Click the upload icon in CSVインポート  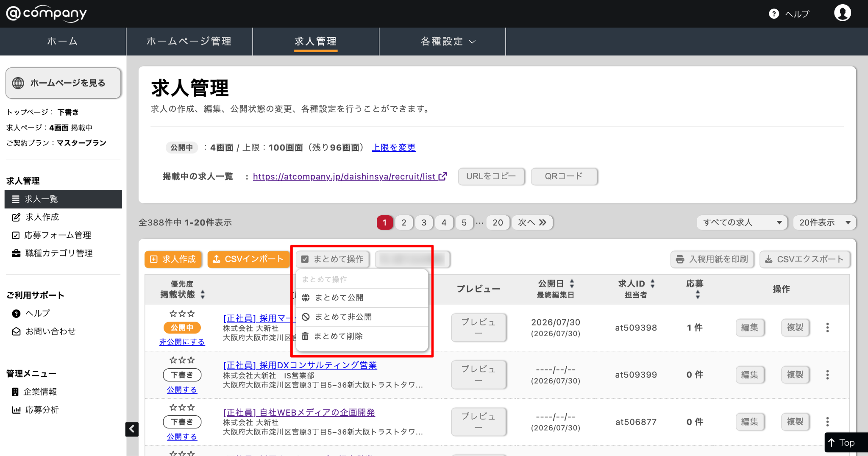click(x=216, y=259)
